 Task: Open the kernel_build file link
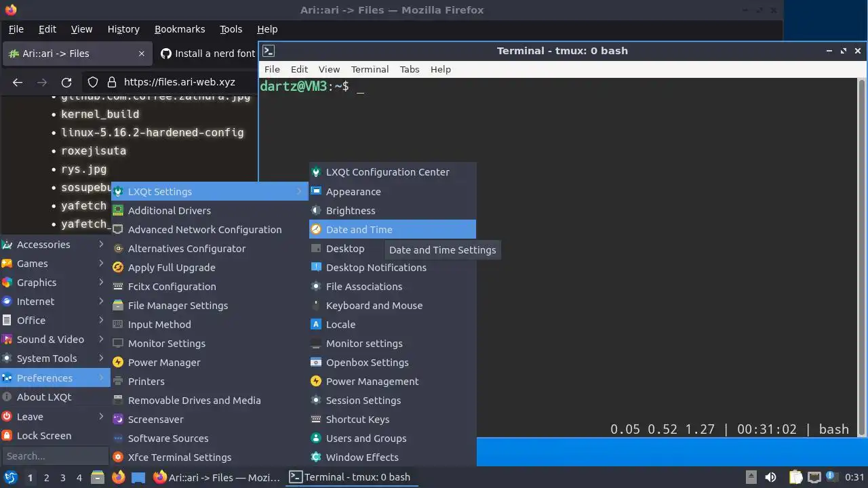100,114
